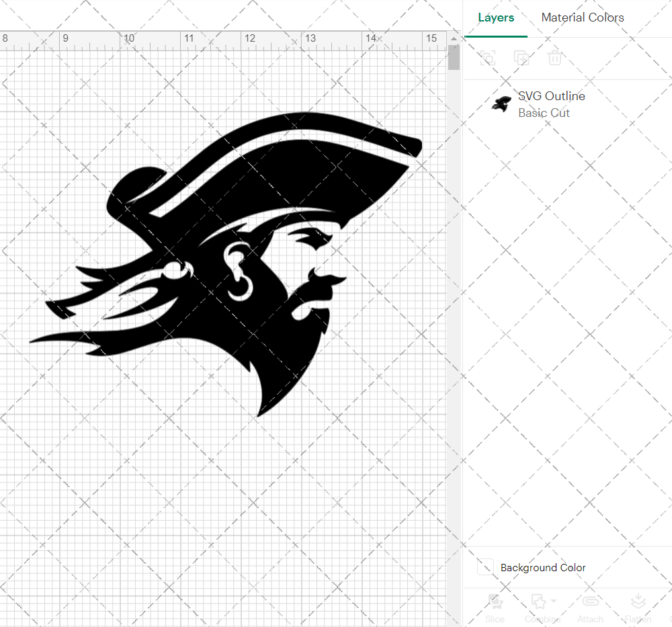Click the canvas scrollbar up arrow
672x627 pixels.
point(454,38)
